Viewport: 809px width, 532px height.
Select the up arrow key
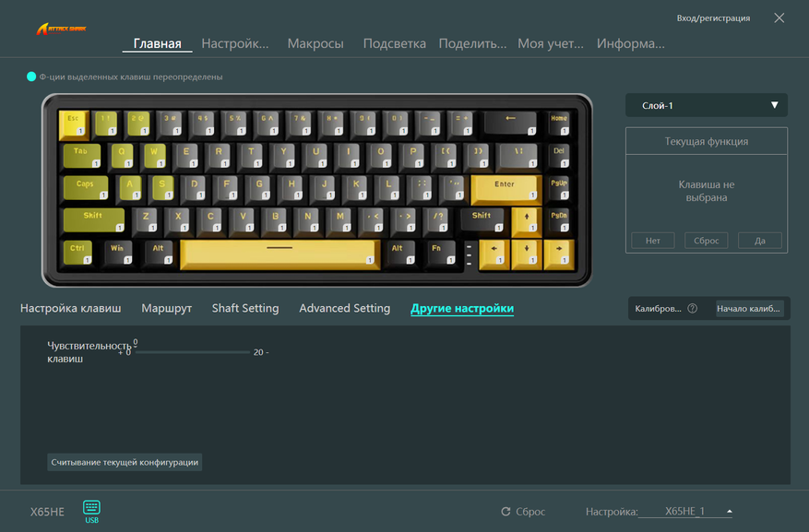click(x=526, y=221)
